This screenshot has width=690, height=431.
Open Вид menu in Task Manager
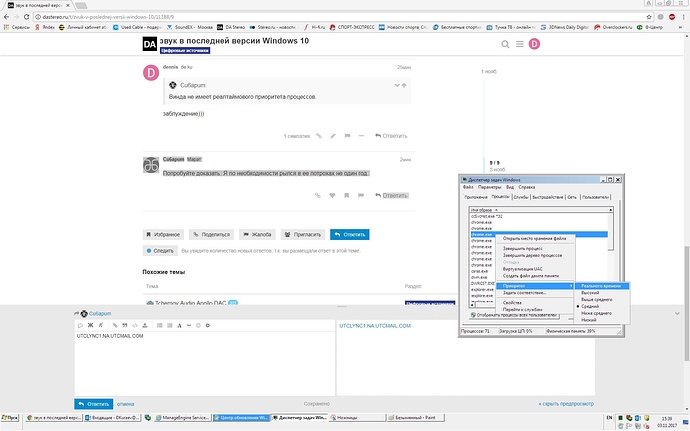pyautogui.click(x=510, y=187)
